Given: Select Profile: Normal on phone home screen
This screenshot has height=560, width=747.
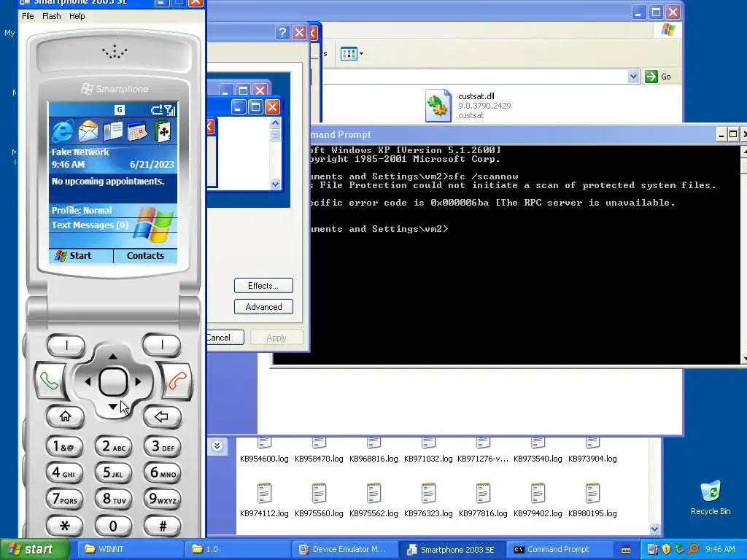Looking at the screenshot, I should click(82, 211).
